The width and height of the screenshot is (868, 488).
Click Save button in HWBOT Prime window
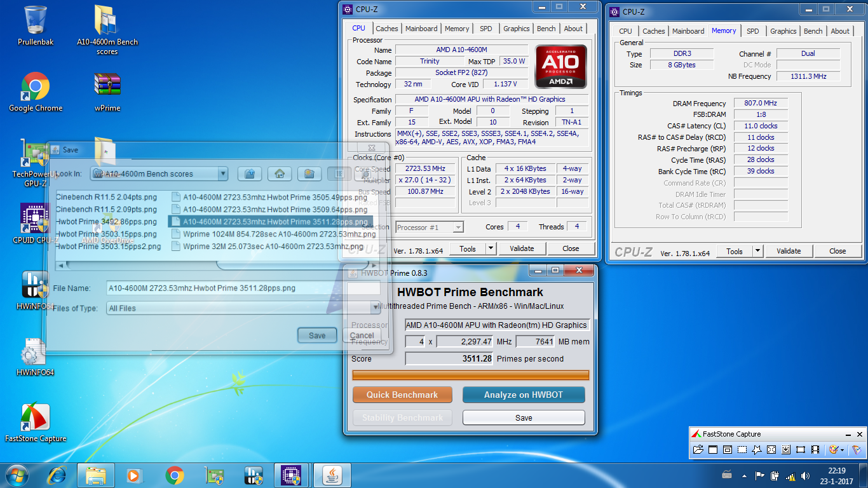(524, 417)
